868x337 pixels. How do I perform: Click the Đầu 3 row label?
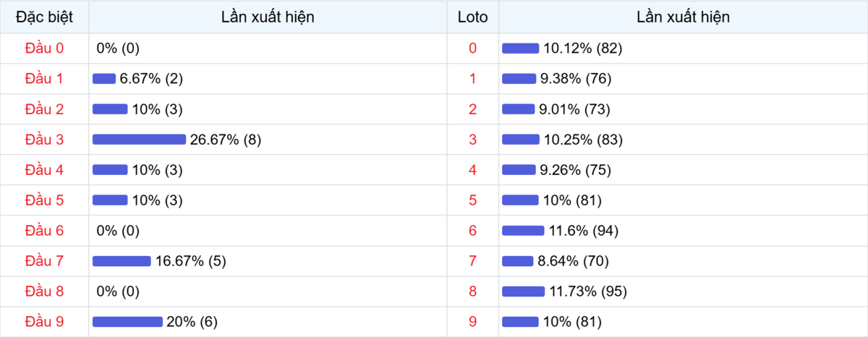click(x=44, y=140)
